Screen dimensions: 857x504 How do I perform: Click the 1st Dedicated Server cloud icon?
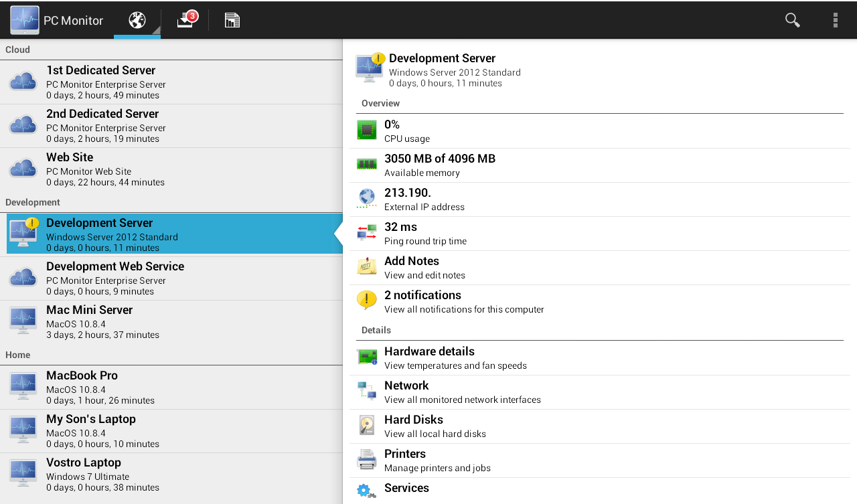23,82
